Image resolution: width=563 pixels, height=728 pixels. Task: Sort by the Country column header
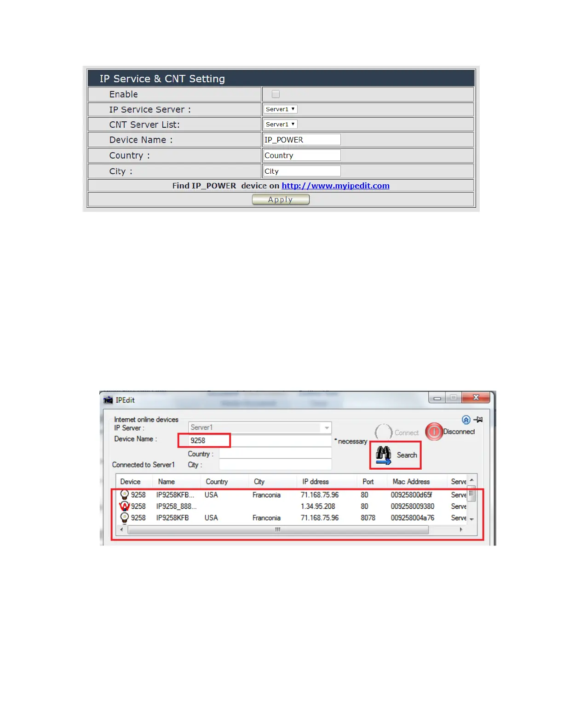[217, 482]
